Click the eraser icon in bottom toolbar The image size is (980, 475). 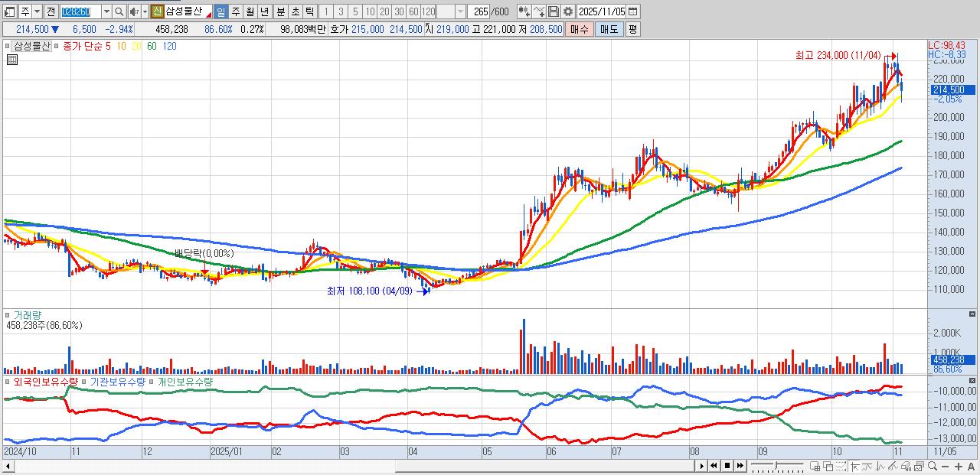click(x=906, y=467)
